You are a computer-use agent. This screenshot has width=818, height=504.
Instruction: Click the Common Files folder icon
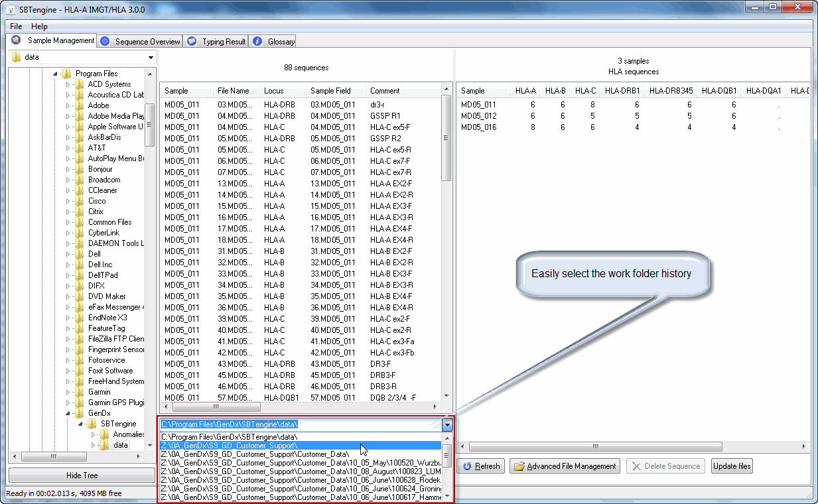(x=79, y=222)
